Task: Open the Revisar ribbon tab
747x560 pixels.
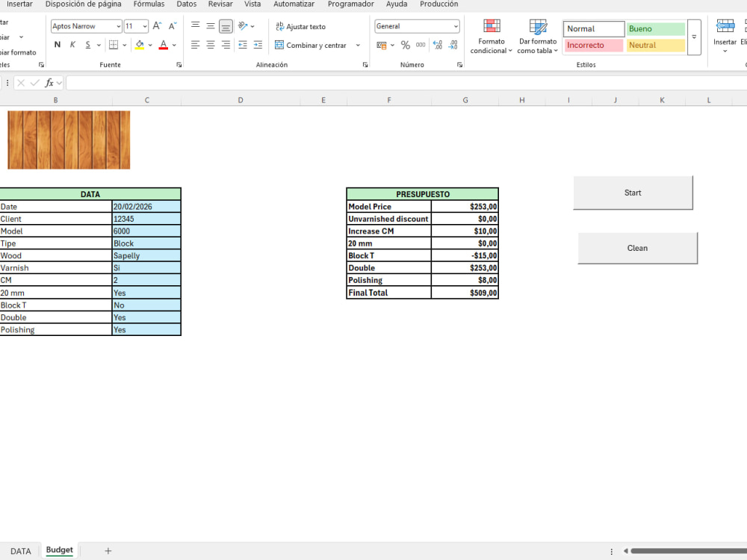Action: (x=220, y=4)
